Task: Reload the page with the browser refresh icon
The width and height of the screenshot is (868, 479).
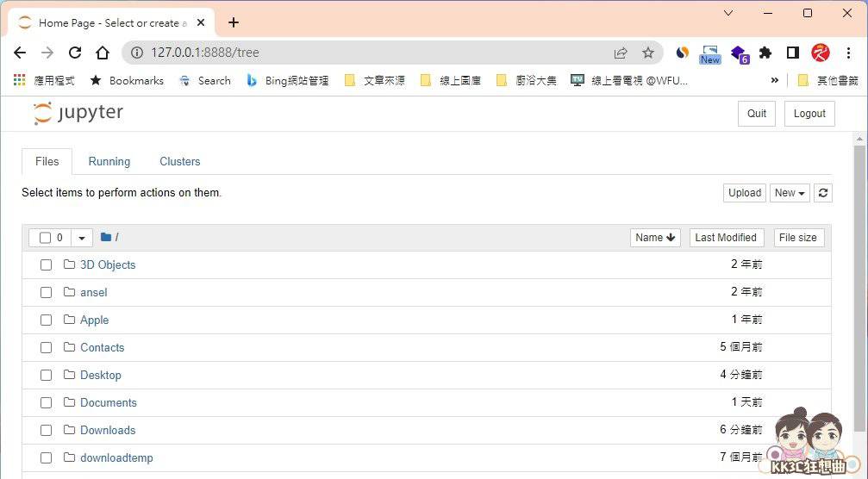Action: 75,53
